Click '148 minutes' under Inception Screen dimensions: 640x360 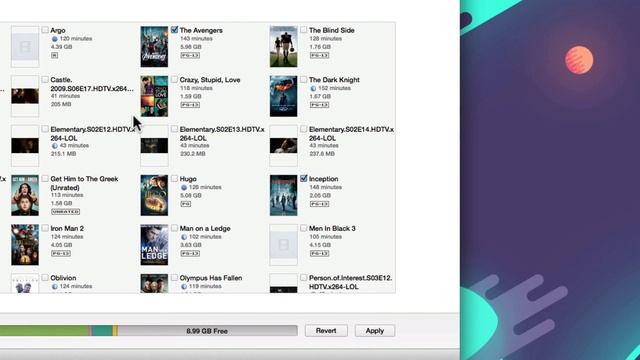[x=326, y=187]
